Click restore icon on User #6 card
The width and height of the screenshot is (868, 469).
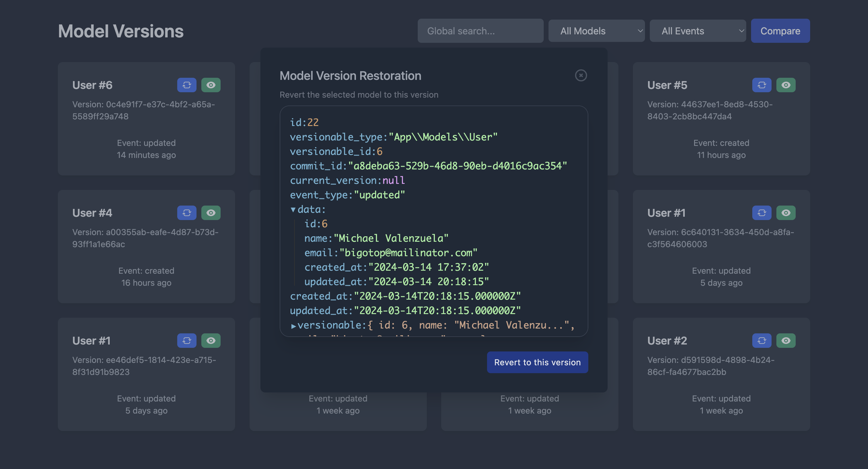pyautogui.click(x=187, y=85)
